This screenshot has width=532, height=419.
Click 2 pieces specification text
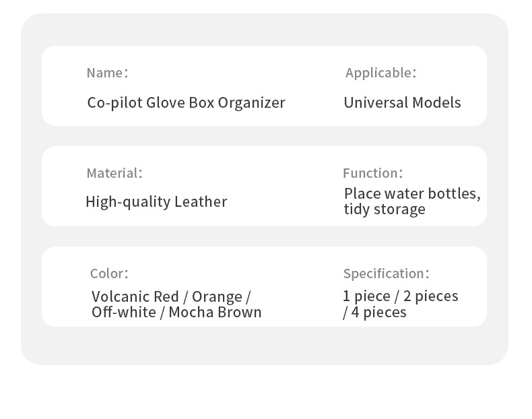point(430,296)
